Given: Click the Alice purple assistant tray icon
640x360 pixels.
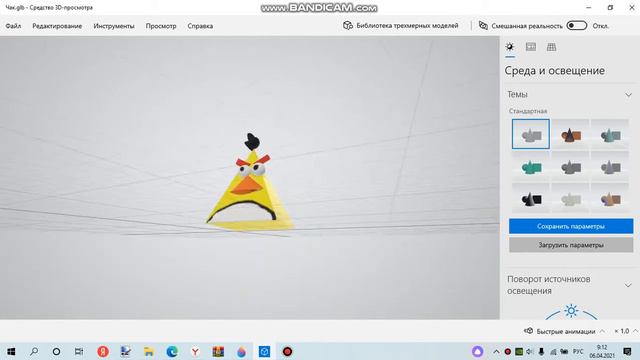Looking at the screenshot, I should [x=478, y=351].
